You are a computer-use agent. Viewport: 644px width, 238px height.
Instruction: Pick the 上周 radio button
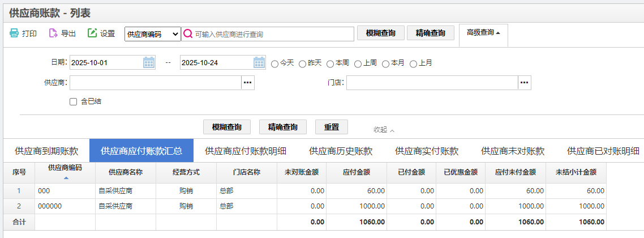click(x=358, y=63)
